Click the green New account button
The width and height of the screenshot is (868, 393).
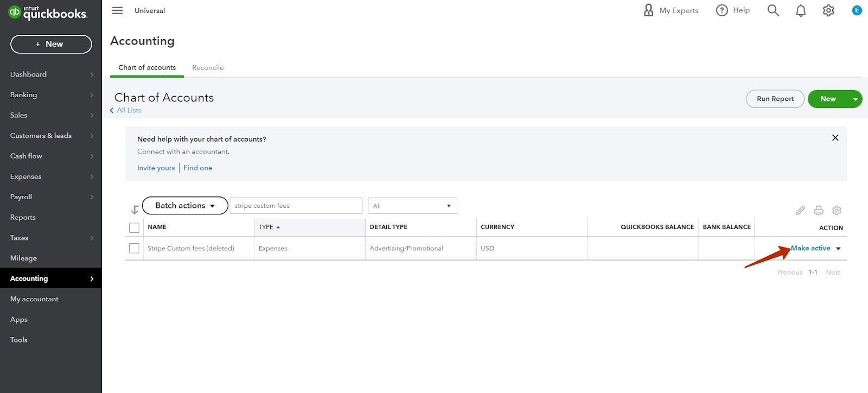pyautogui.click(x=828, y=99)
